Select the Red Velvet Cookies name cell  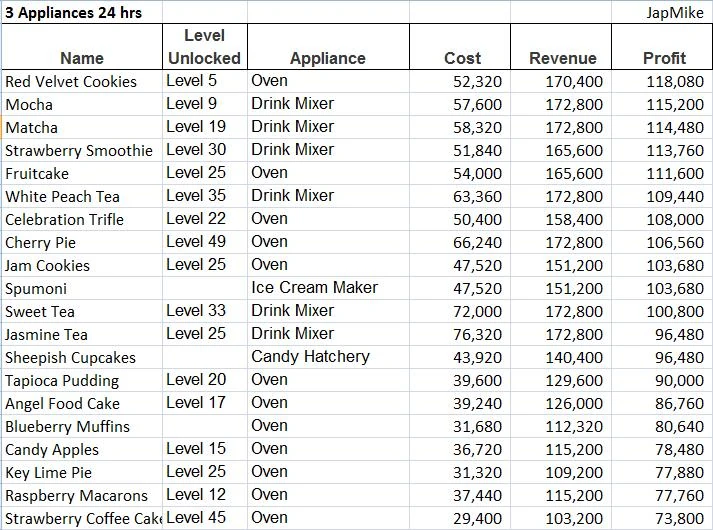coord(82,81)
